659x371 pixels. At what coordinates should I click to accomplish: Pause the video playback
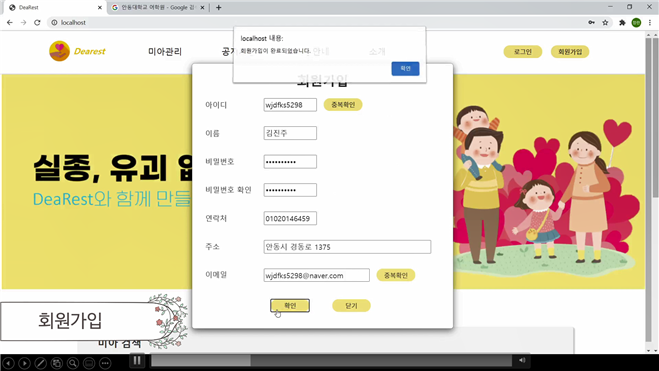pyautogui.click(x=137, y=360)
